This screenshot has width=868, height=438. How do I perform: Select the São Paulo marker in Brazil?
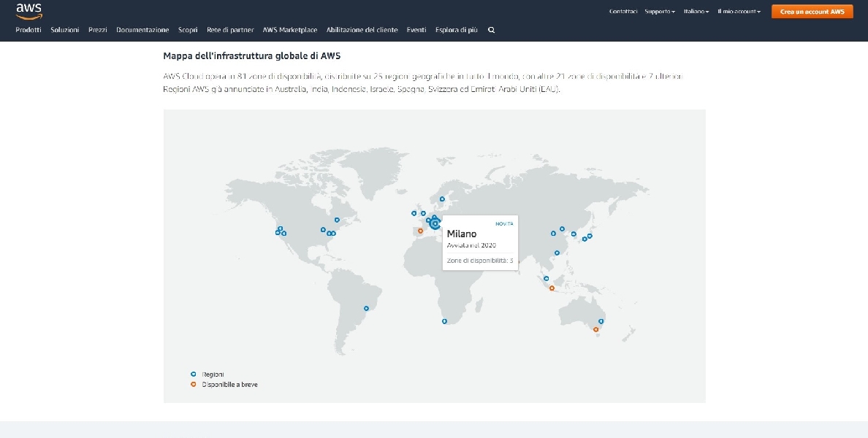pyautogui.click(x=366, y=308)
